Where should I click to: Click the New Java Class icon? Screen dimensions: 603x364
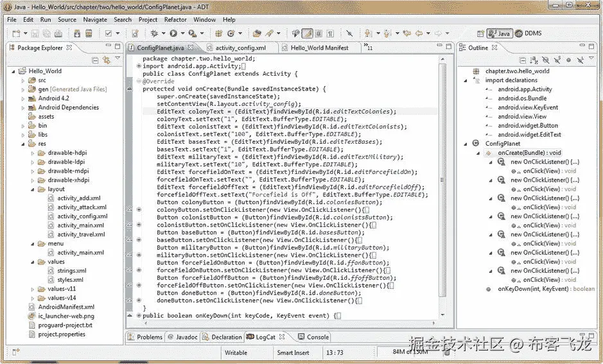point(231,33)
